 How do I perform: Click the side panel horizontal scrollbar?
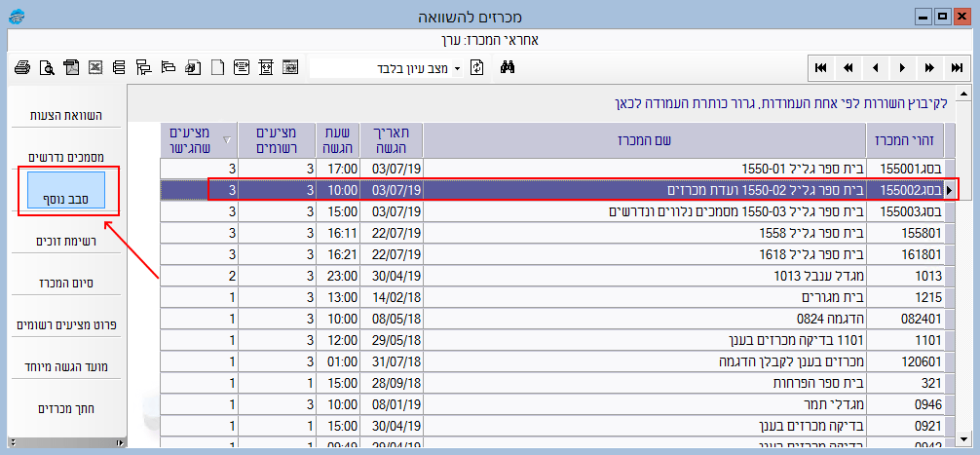click(x=64, y=443)
